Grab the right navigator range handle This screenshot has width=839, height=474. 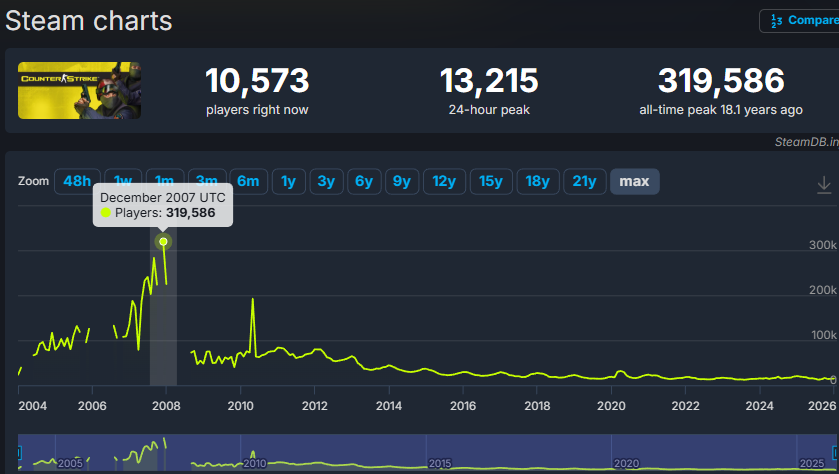835,453
